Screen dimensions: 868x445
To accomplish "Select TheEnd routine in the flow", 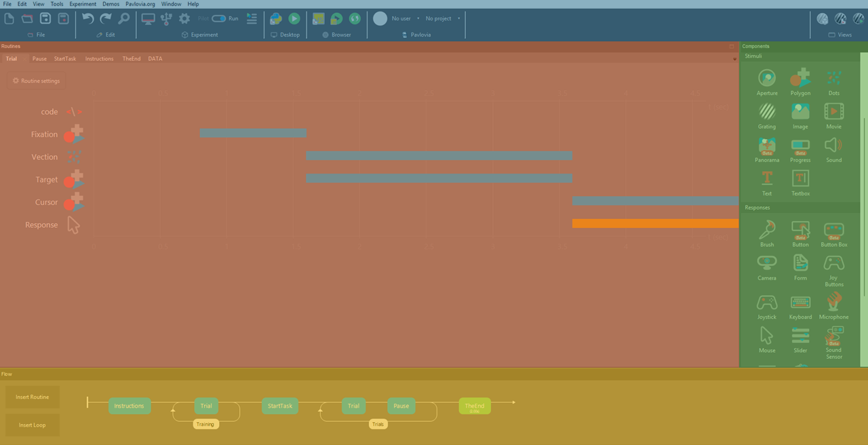I will pos(475,406).
